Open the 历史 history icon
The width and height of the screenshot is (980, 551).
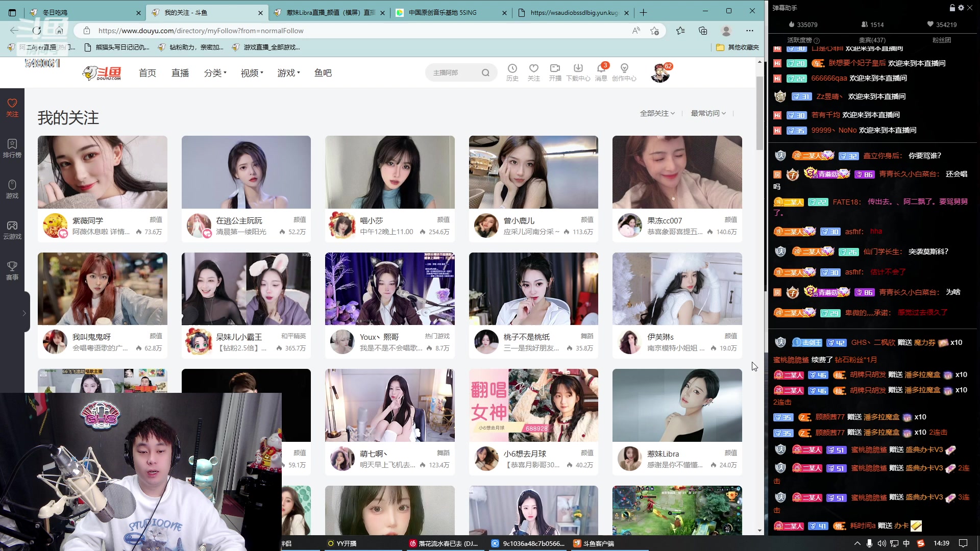point(512,72)
